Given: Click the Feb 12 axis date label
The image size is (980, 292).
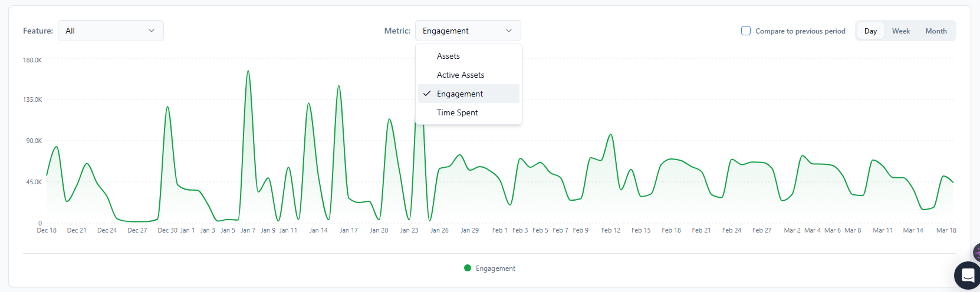Looking at the screenshot, I should coord(611,230).
